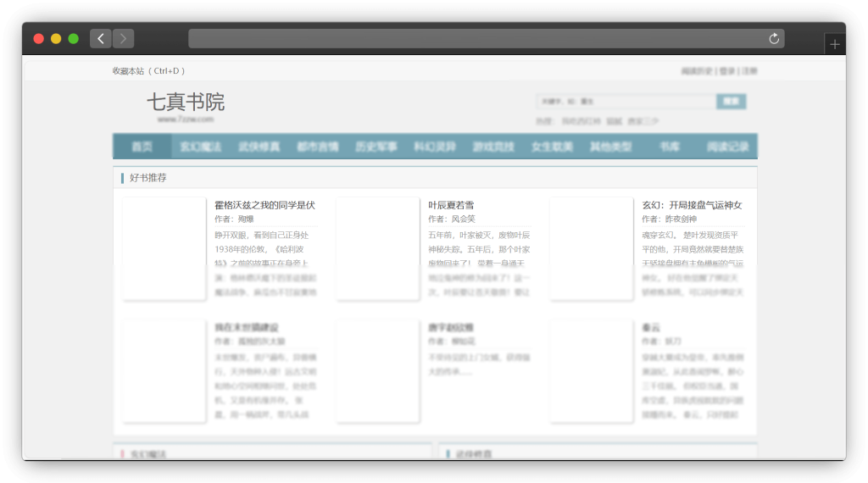868x483 pixels.
Task: Click the cover thumbnail for 霍格沃兹之我的同学是伏
Action: tap(164, 248)
